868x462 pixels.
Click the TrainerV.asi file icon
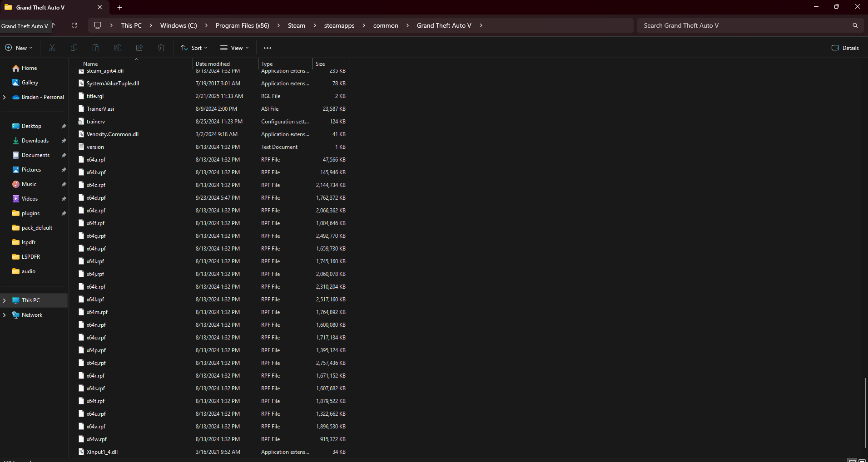81,109
